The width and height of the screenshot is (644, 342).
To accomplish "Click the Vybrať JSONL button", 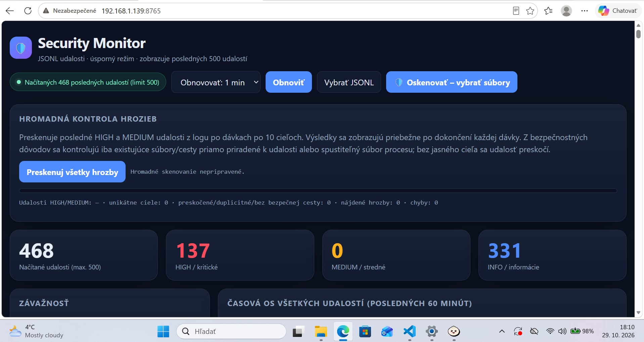I will point(349,82).
